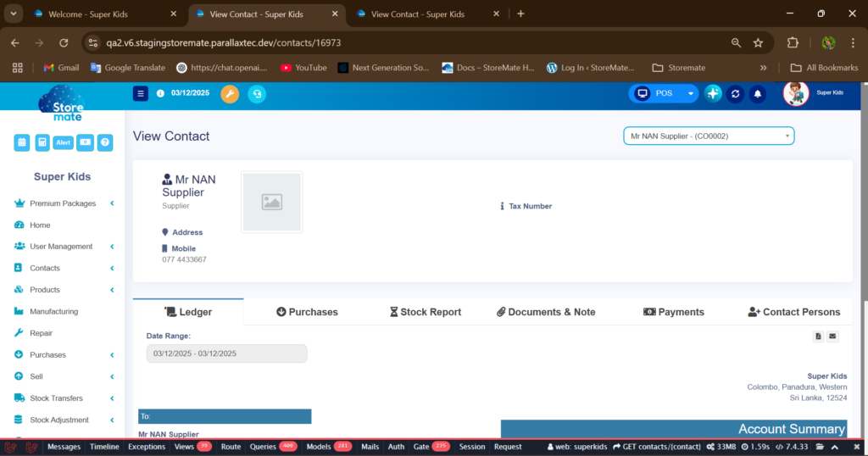
Task: Click the Alert shortcut button
Action: 63,142
